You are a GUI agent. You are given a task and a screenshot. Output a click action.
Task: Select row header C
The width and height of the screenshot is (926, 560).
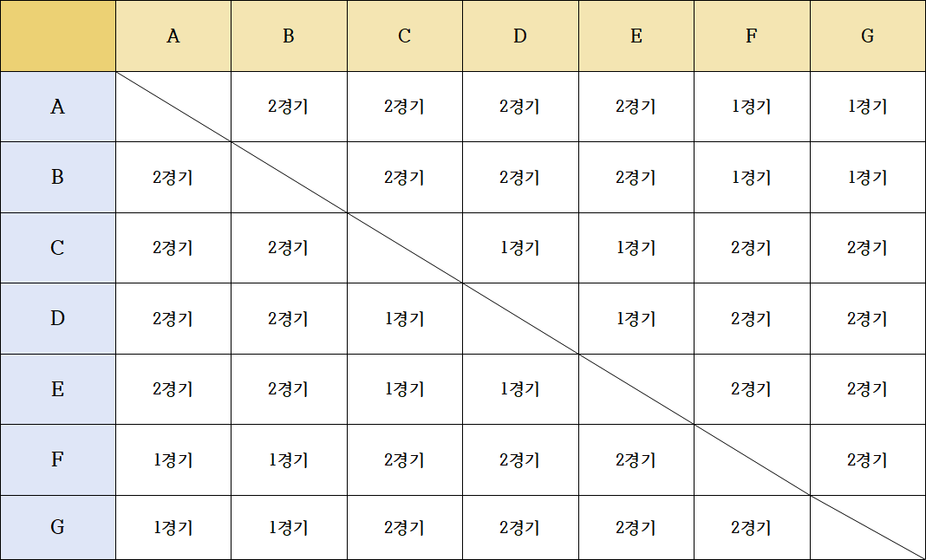[58, 248]
